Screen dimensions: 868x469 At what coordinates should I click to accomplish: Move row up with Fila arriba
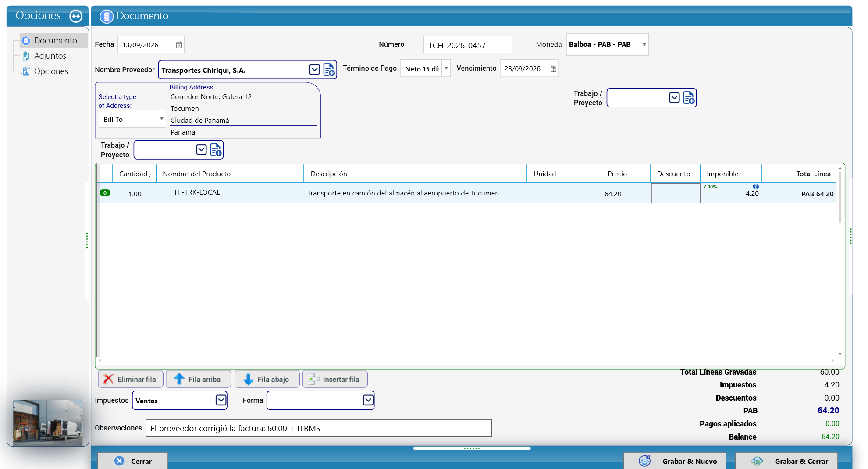(198, 379)
